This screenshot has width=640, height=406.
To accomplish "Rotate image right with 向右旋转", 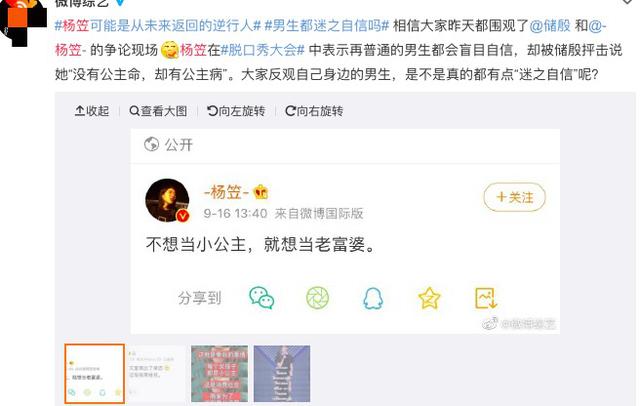I will point(314,111).
